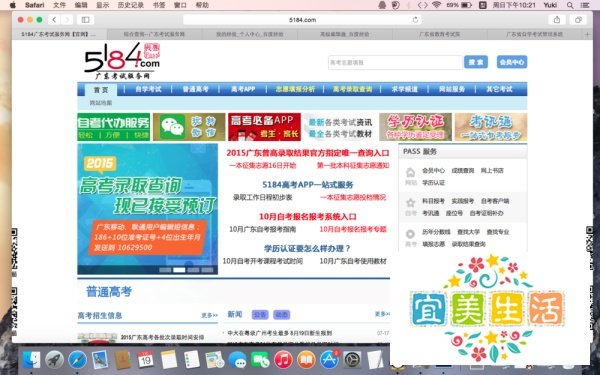
Task: Go back using Safari's back arrow
Action: coord(54,20)
